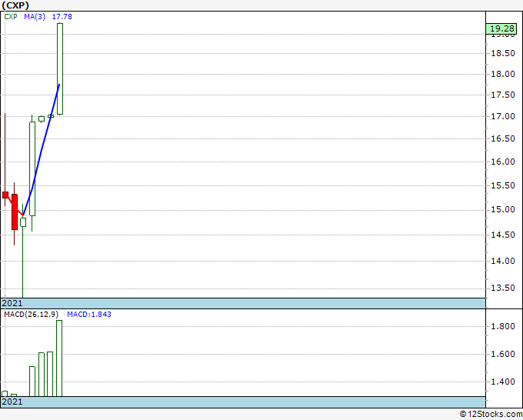
Task: Click the MACD(26,12,9) indicator label
Action: (x=32, y=315)
